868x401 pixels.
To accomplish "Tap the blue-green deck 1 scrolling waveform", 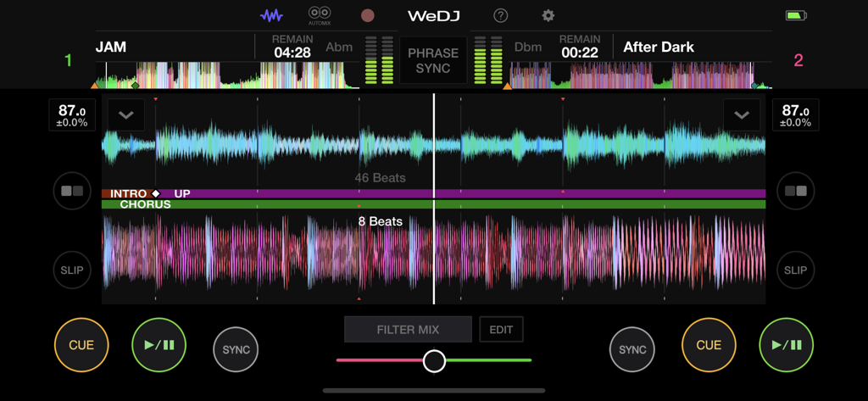I will tap(433, 145).
